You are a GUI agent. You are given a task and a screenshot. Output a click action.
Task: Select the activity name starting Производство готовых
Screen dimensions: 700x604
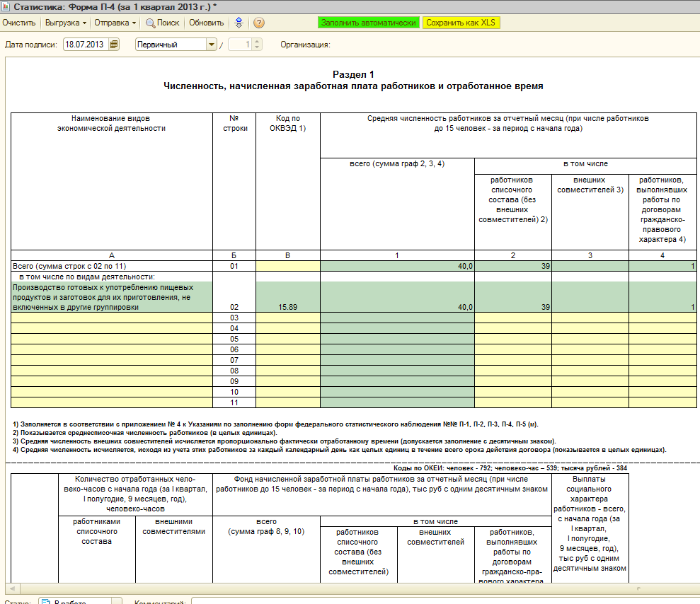[112, 297]
